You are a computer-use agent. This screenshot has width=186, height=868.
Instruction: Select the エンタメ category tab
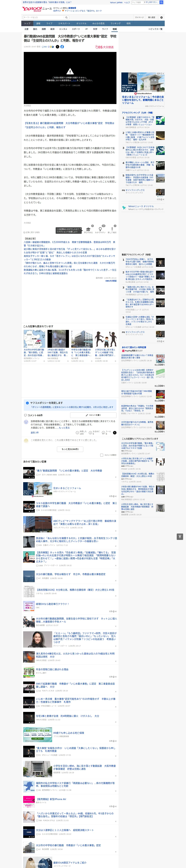[63, 29]
